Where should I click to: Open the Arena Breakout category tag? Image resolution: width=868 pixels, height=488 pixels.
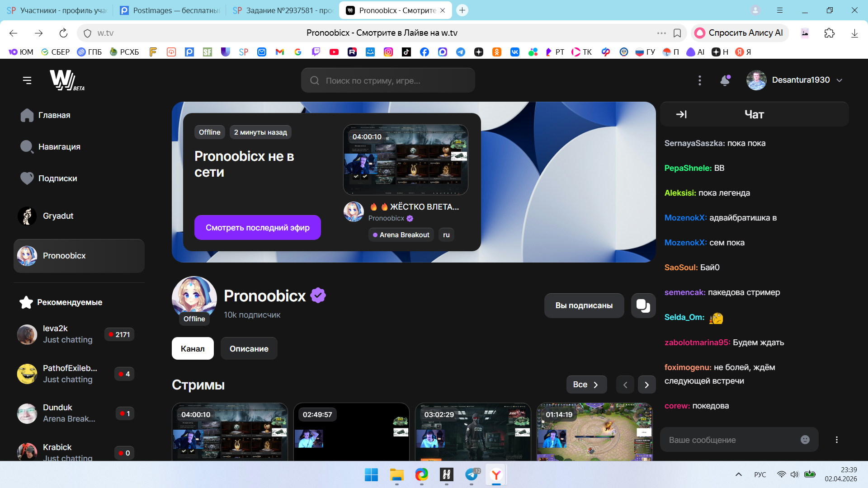click(x=401, y=235)
